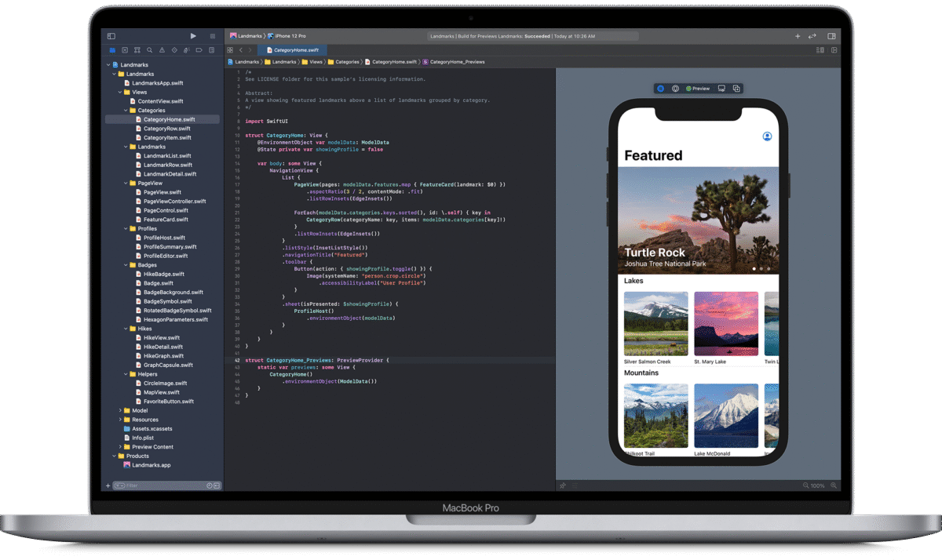Viewport: 942px width, 560px height.
Task: Open the editor options lines icon
Action: pyautogui.click(x=820, y=49)
